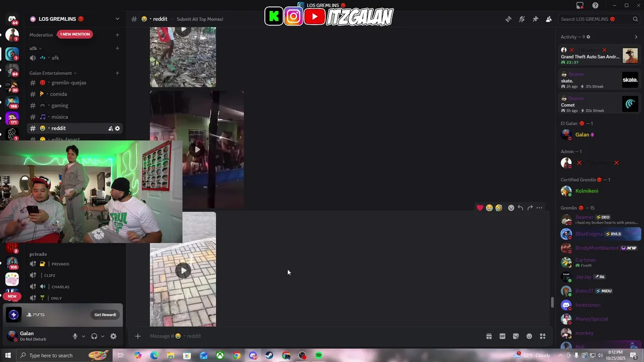Expand Activity panel arrow
Screen dimensions: 644x362
[636, 37]
